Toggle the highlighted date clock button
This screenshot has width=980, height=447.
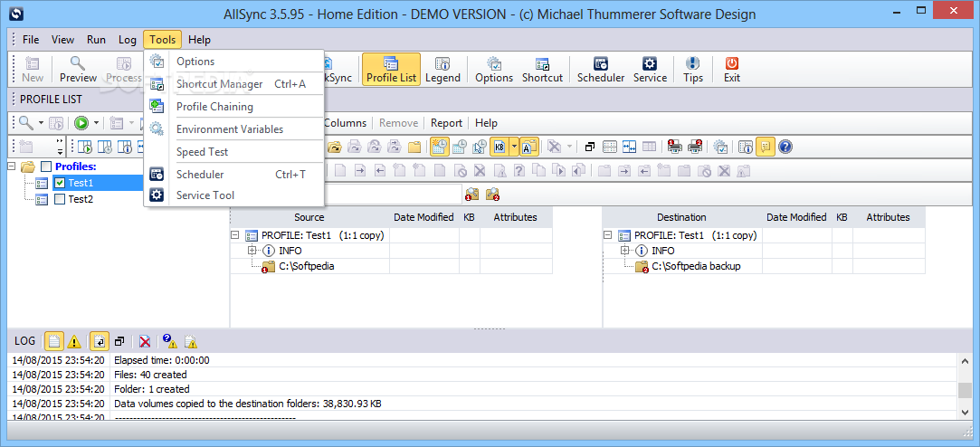(x=440, y=147)
